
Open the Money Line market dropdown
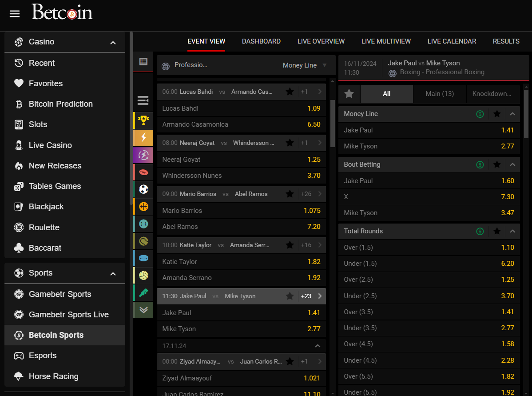(x=305, y=65)
